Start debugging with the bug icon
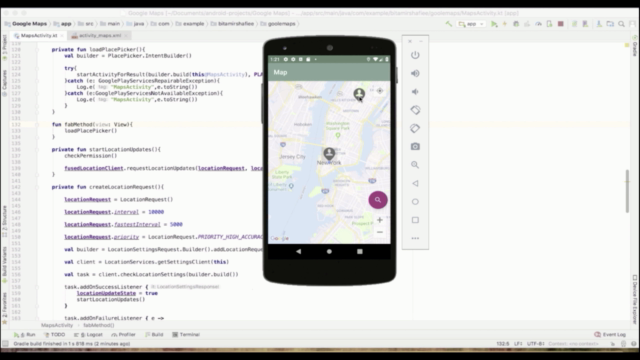 [516, 24]
